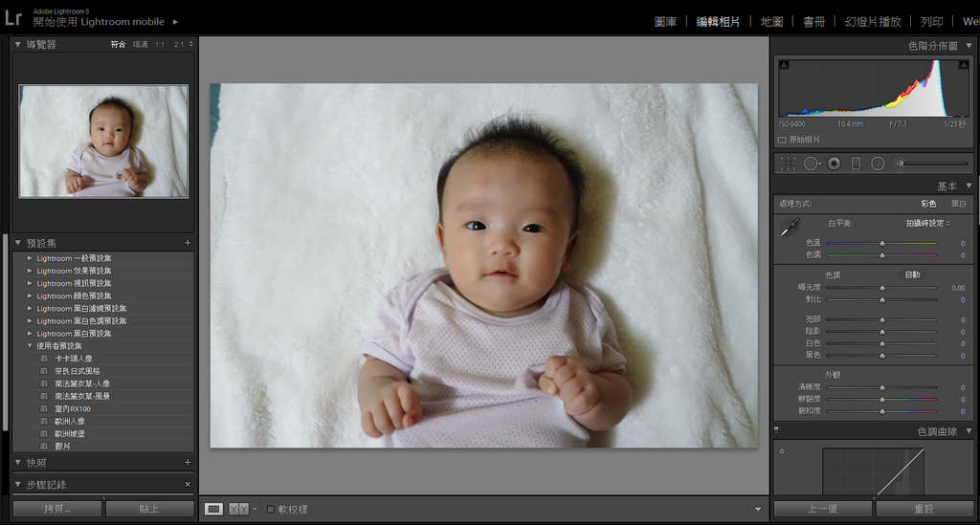980x525 pixels.
Task: Click the tone curve target adjustment dot
Action: point(782,451)
